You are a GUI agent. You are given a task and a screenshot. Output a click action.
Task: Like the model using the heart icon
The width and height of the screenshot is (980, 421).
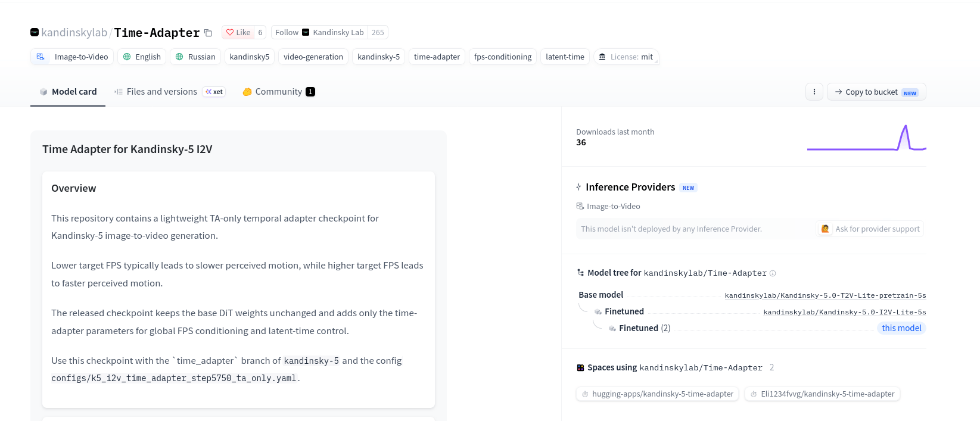tap(230, 32)
